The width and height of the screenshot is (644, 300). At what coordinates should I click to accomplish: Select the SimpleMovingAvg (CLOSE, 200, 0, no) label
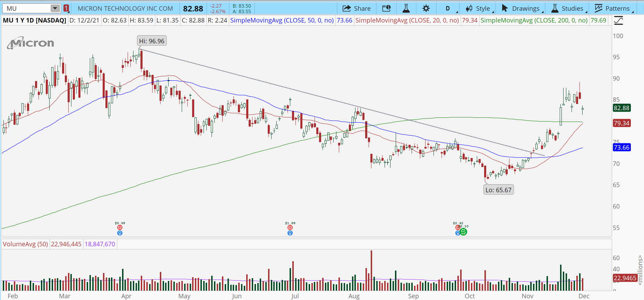[534, 20]
